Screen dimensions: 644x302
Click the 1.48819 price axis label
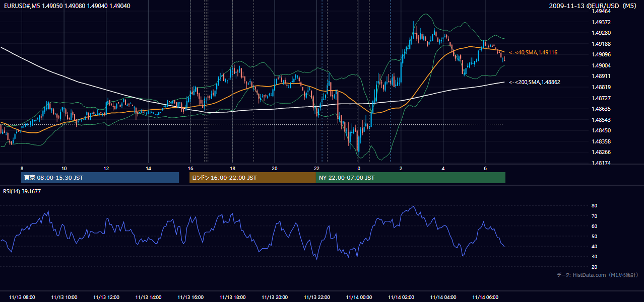(x=601, y=87)
